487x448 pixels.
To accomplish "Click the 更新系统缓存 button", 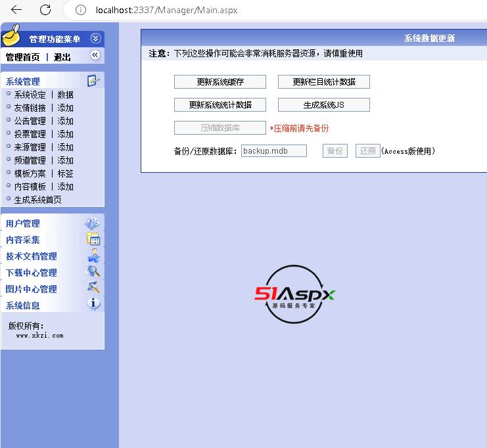I will tap(220, 81).
